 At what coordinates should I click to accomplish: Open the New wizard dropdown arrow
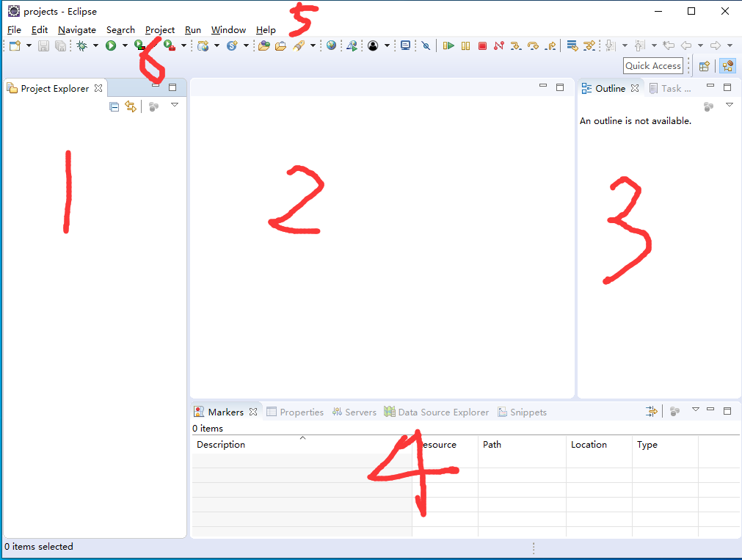pos(29,46)
